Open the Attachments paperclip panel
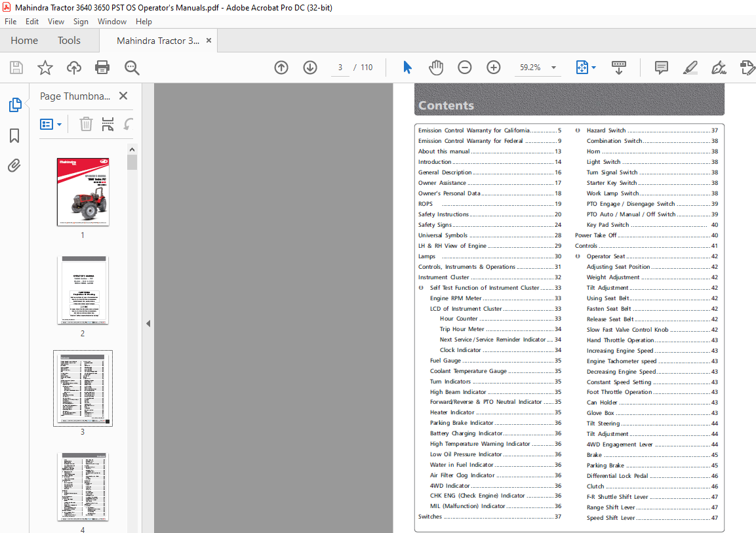The width and height of the screenshot is (756, 533). coord(14,166)
